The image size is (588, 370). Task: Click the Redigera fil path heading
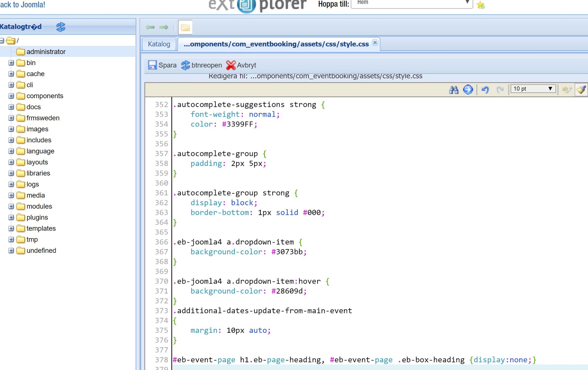(315, 76)
